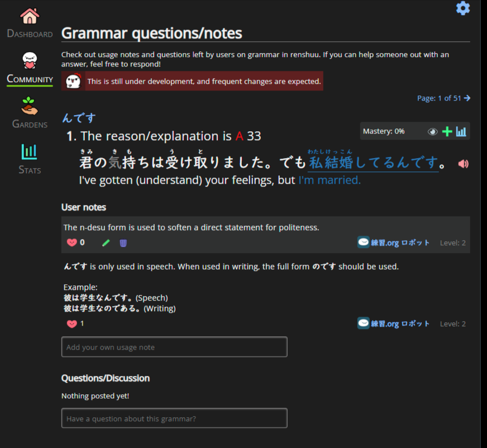Like the second user note

(71, 323)
